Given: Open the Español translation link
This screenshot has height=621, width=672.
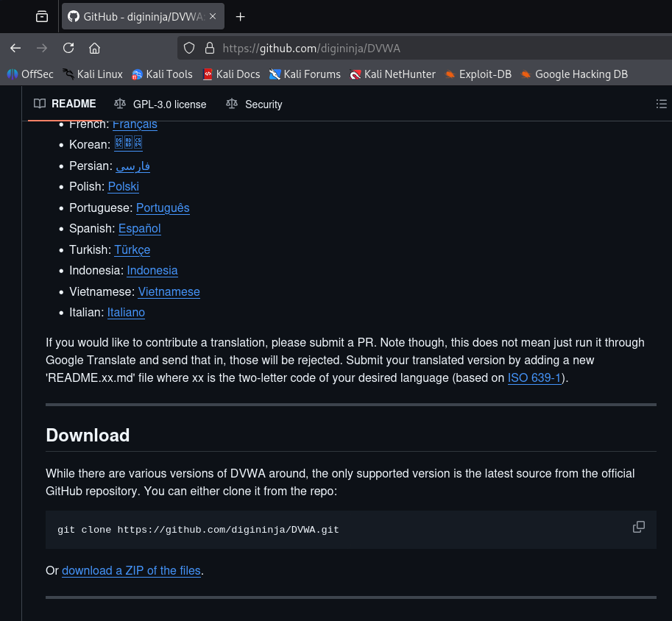Looking at the screenshot, I should 139,229.
